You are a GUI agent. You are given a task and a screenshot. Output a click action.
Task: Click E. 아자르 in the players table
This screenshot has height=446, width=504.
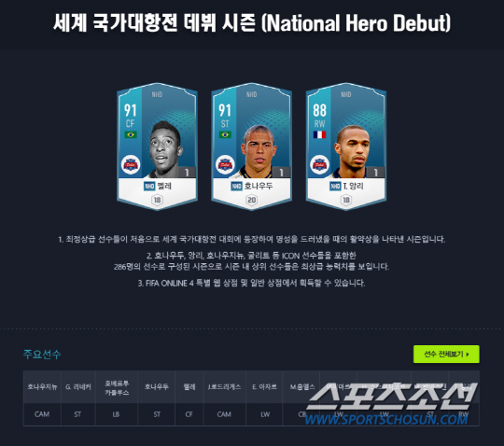pyautogui.click(x=264, y=387)
